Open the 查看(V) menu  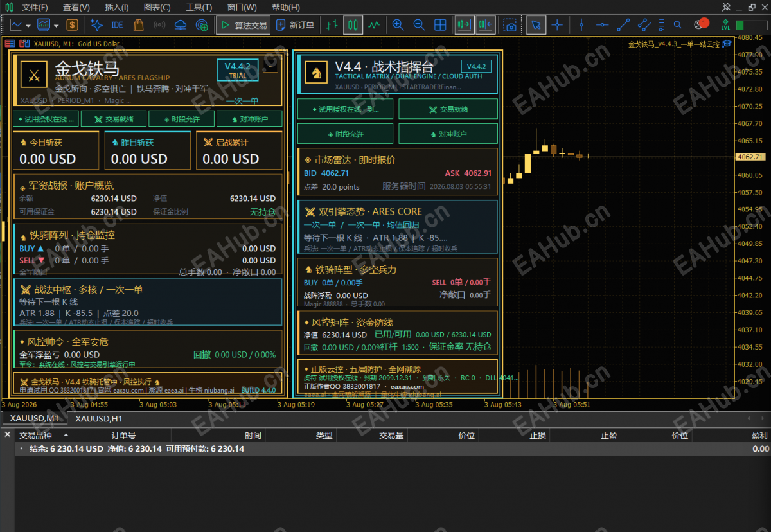pos(76,7)
